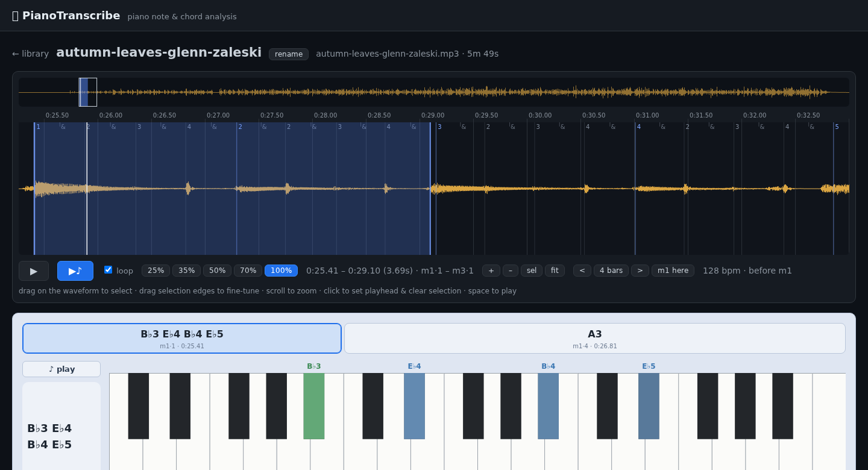The image size is (868, 470).
Task: Click the chord notes panel beside the keyboard
Action: pyautogui.click(x=61, y=426)
